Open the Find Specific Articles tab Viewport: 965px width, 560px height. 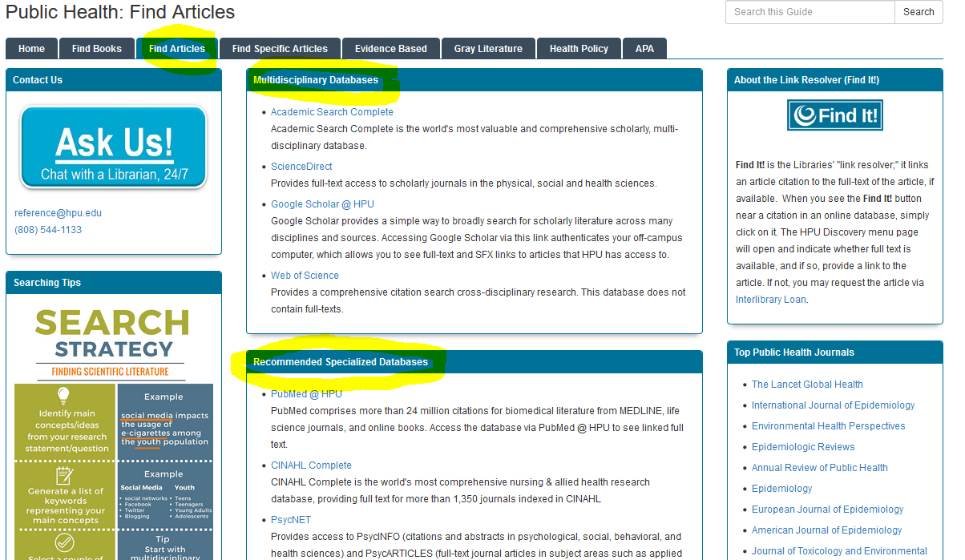(280, 48)
